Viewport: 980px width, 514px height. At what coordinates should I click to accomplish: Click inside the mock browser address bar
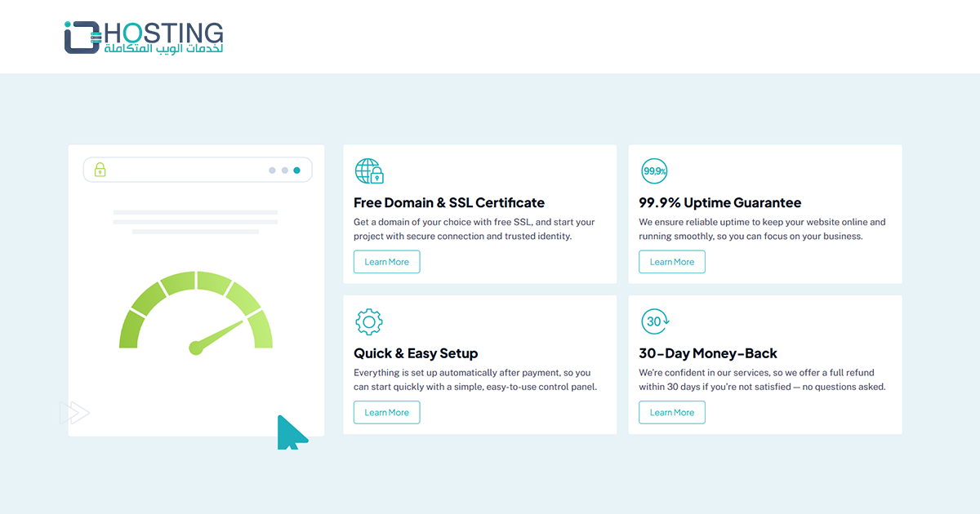pos(188,170)
